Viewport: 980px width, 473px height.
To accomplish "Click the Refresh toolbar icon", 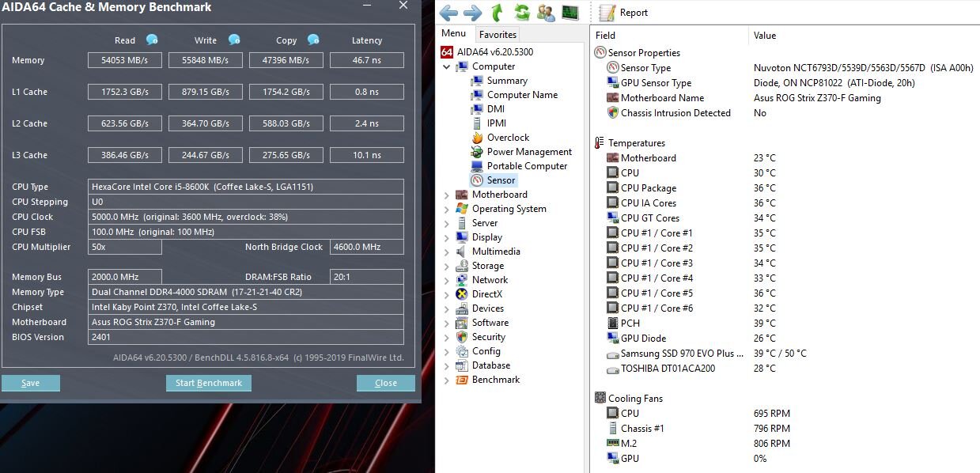I will [522, 13].
